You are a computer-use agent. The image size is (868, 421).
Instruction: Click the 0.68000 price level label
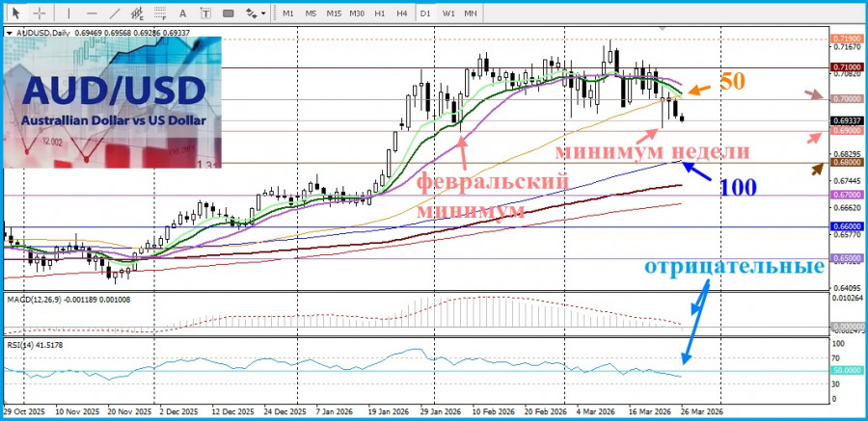tap(847, 163)
